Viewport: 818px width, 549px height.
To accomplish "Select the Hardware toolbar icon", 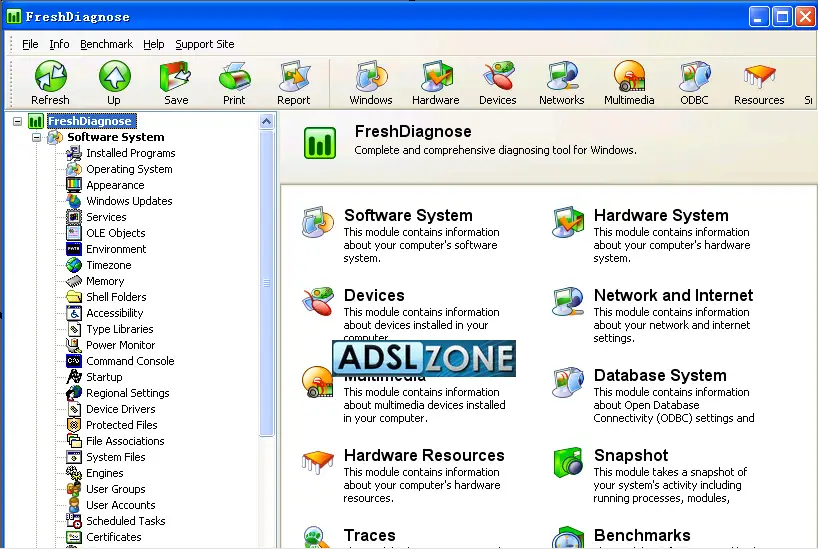I will (436, 76).
